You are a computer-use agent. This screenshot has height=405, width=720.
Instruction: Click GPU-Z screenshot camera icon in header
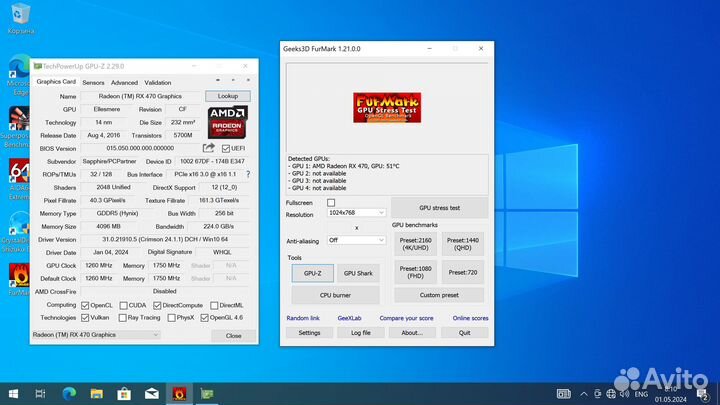[x=218, y=80]
